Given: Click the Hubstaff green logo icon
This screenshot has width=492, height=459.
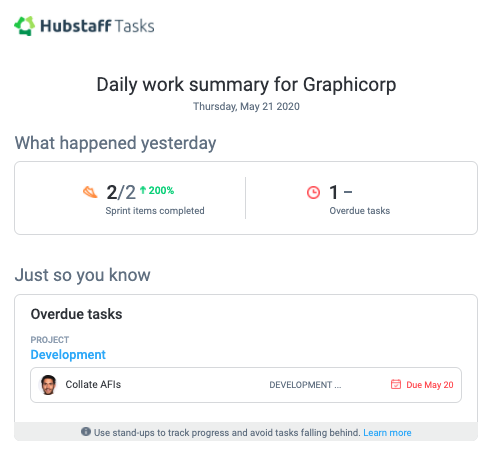Looking at the screenshot, I should tap(25, 26).
